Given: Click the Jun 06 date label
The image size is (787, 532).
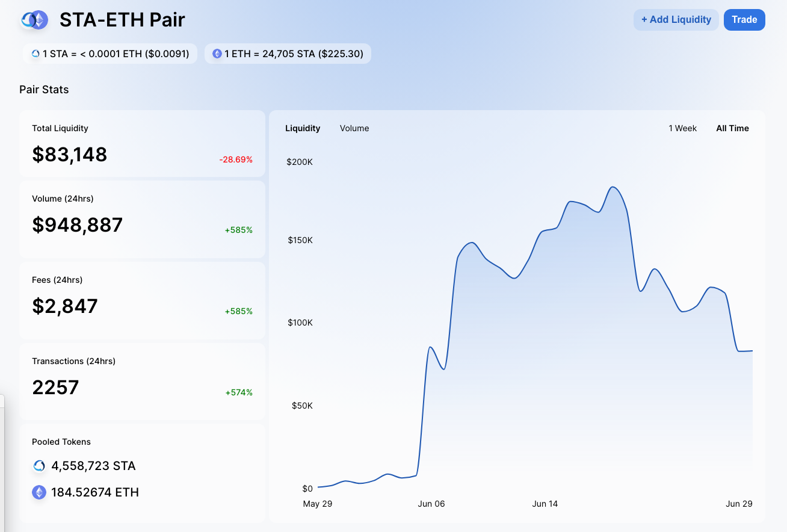Looking at the screenshot, I should [x=431, y=504].
